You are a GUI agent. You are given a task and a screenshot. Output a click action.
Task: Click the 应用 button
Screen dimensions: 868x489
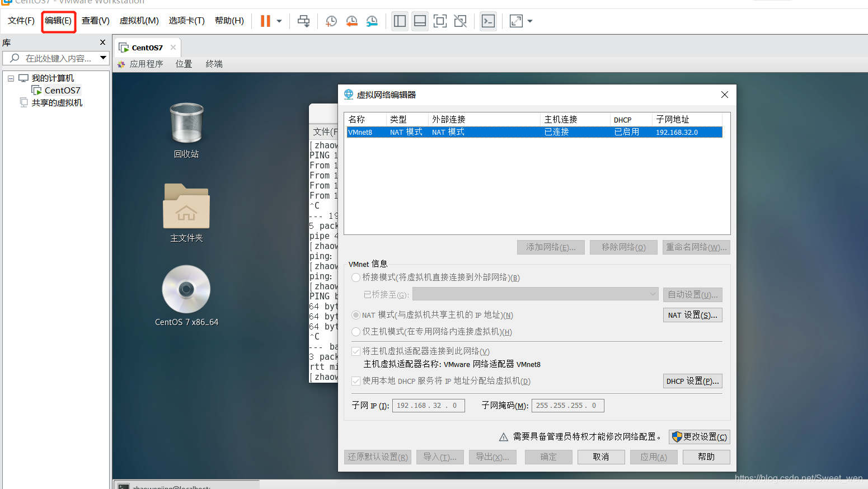pyautogui.click(x=654, y=457)
